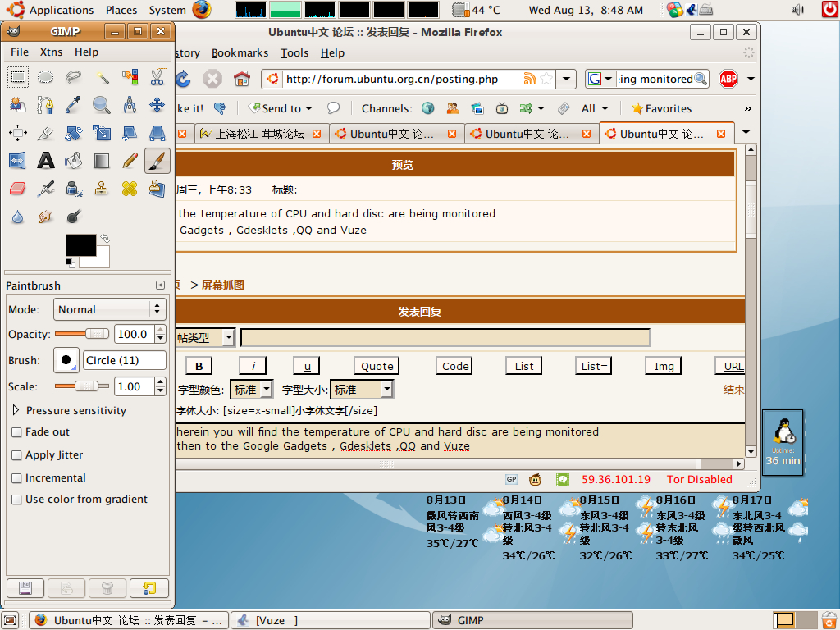Select the Scissors Select tool

[157, 77]
